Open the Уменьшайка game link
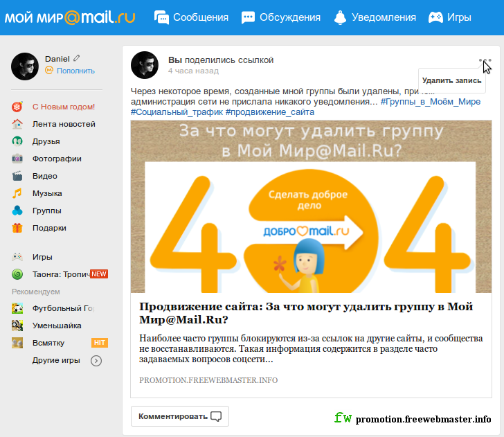This screenshot has width=504, height=437. pyautogui.click(x=57, y=325)
